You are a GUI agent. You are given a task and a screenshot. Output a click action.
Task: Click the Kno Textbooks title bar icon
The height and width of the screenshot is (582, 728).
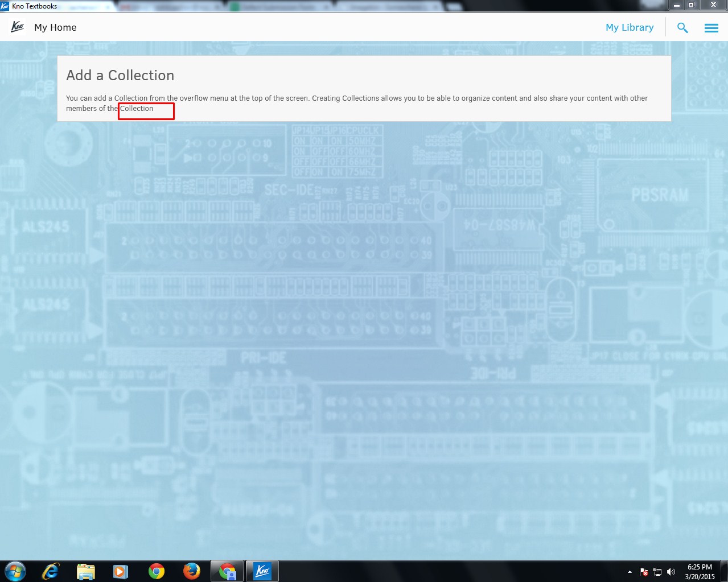click(5, 6)
